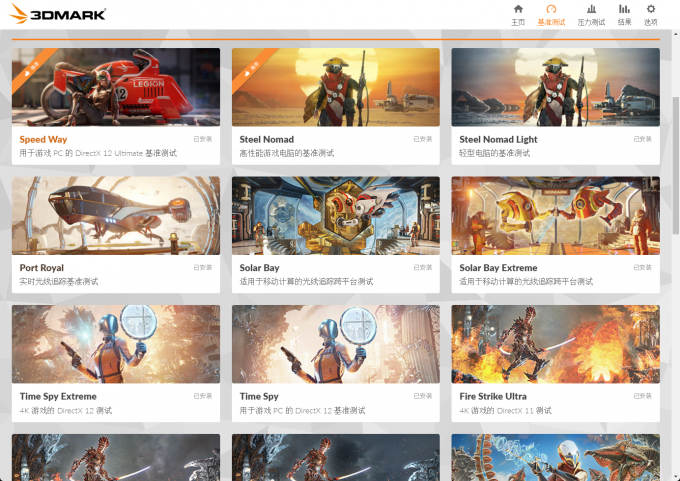Click Fire Strike Ultra's 4K DirectX 11 description
This screenshot has width=680, height=481.
(x=505, y=410)
